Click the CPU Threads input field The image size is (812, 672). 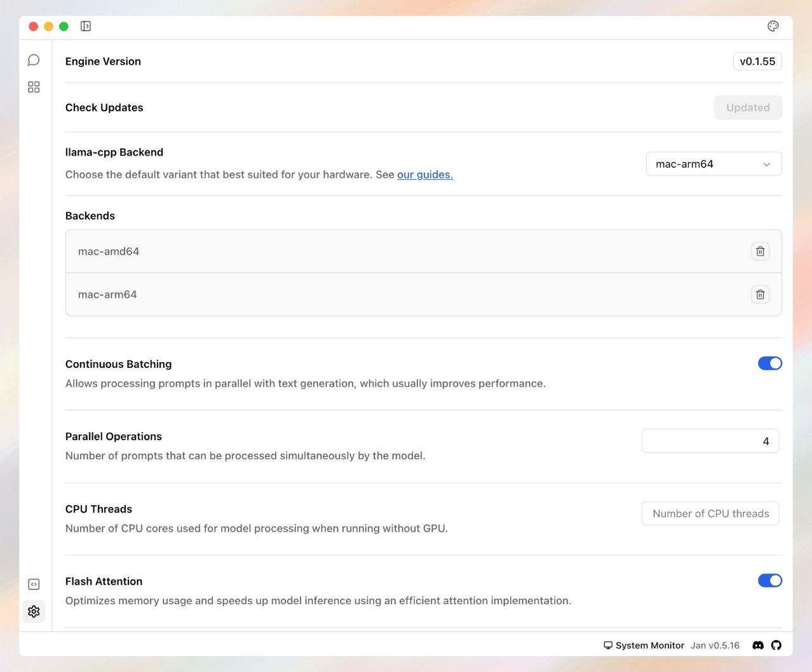point(710,513)
